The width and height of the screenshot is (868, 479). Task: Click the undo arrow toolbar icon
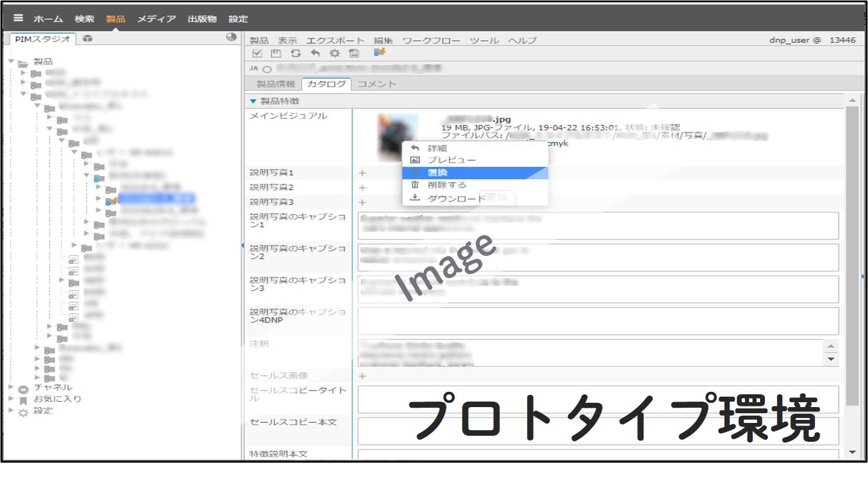pyautogui.click(x=315, y=54)
